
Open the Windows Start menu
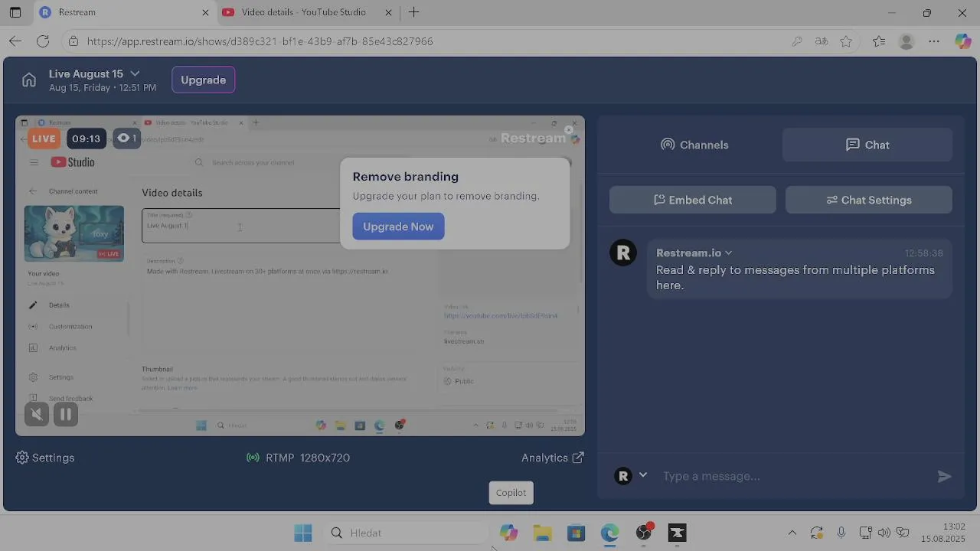point(303,533)
